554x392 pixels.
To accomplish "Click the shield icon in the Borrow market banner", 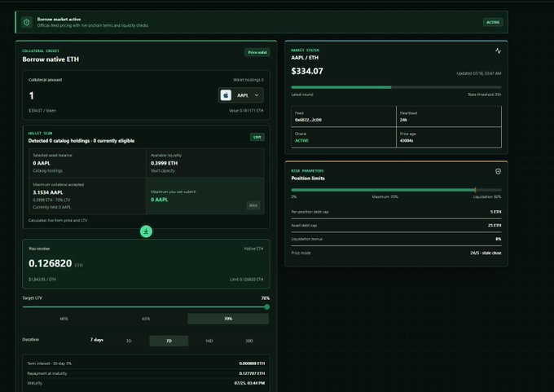I will pos(27,22).
